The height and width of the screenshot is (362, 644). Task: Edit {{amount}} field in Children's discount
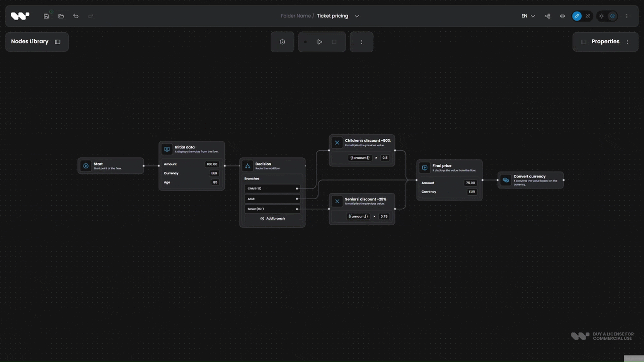click(360, 158)
